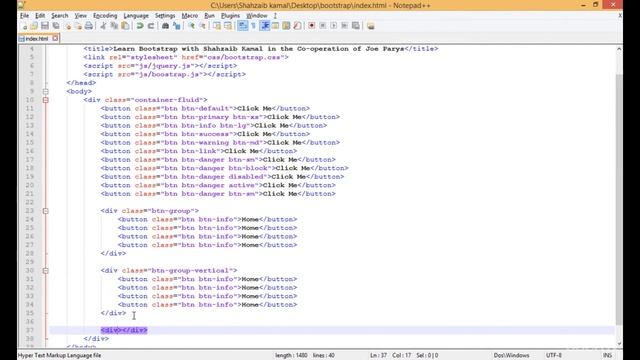Click the Open file toolbar icon
640x360 pixels.
(34, 26)
